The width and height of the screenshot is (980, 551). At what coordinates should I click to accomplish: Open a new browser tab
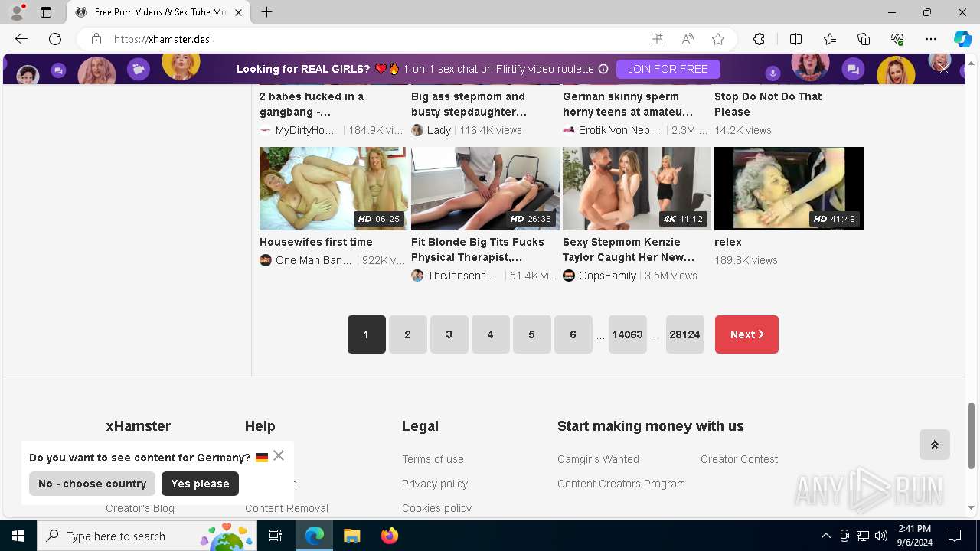(x=266, y=12)
